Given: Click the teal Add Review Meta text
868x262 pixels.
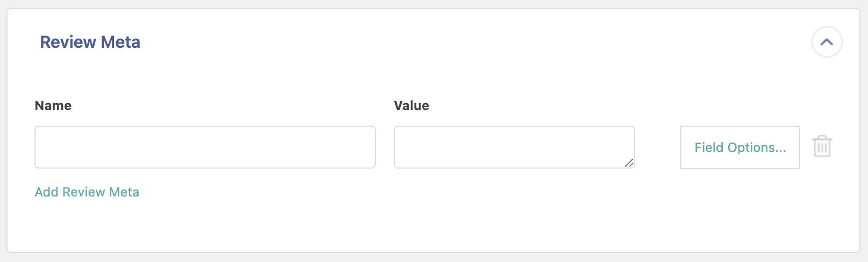Looking at the screenshot, I should pyautogui.click(x=87, y=192).
